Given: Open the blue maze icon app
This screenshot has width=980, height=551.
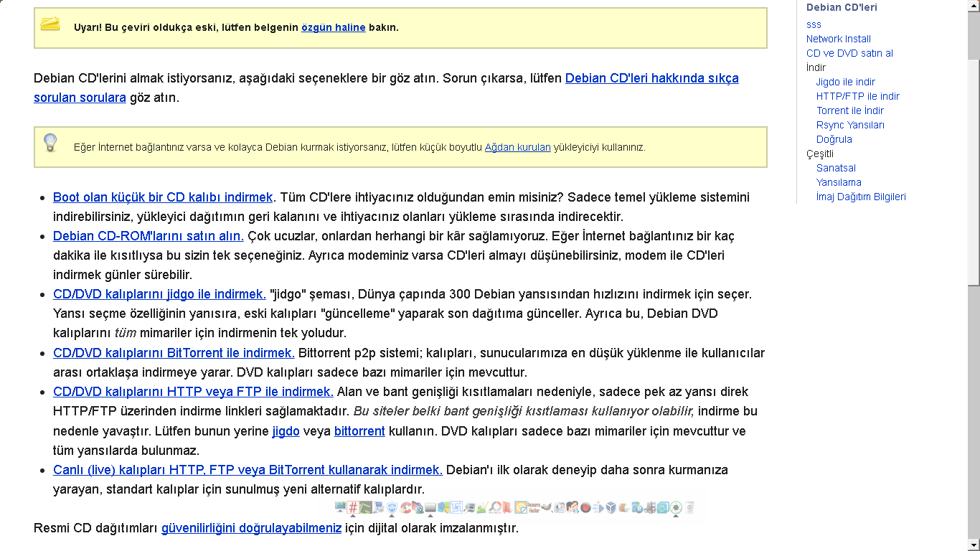Looking at the screenshot, I should (x=456, y=507).
